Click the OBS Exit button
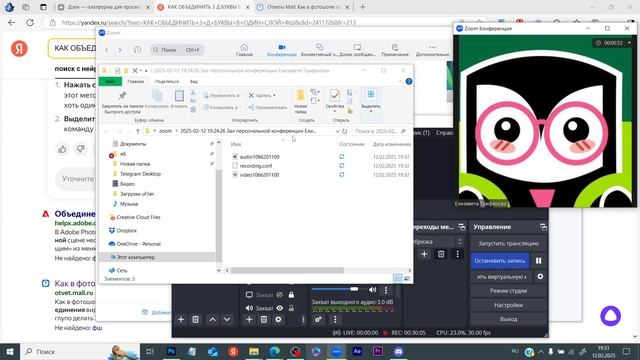 pos(509,319)
